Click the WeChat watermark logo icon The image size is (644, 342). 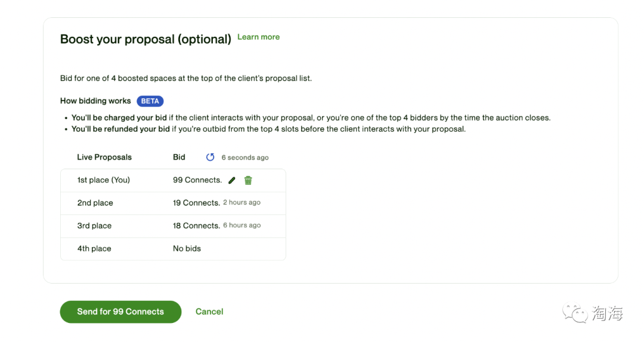pyautogui.click(x=575, y=312)
